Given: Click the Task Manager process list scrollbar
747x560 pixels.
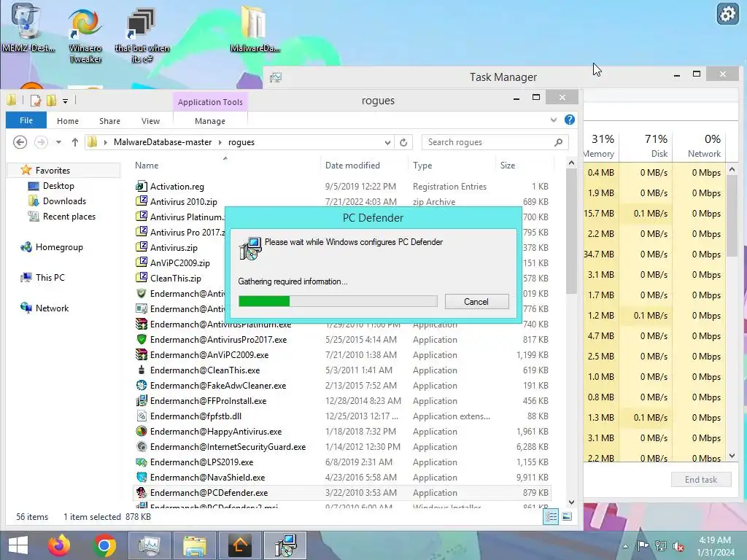Looking at the screenshot, I should tap(732, 217).
